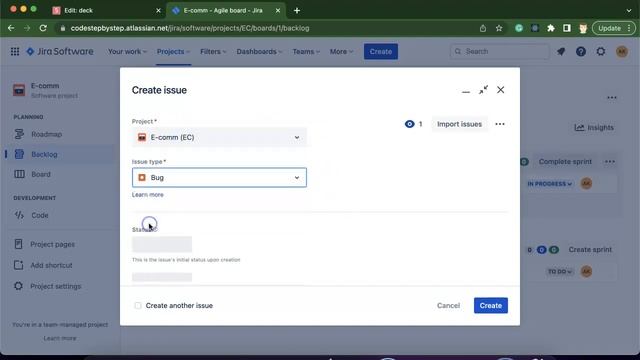
Task: Click the Import issues button
Action: [459, 124]
